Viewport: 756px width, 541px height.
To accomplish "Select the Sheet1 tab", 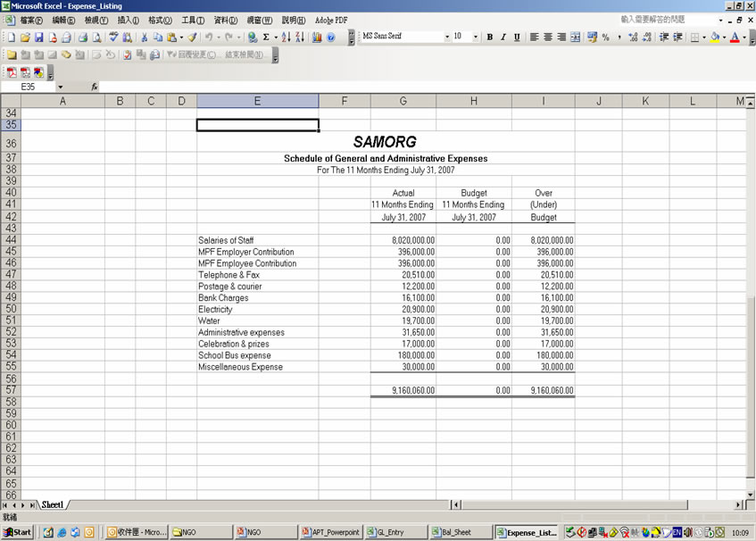I will point(52,504).
